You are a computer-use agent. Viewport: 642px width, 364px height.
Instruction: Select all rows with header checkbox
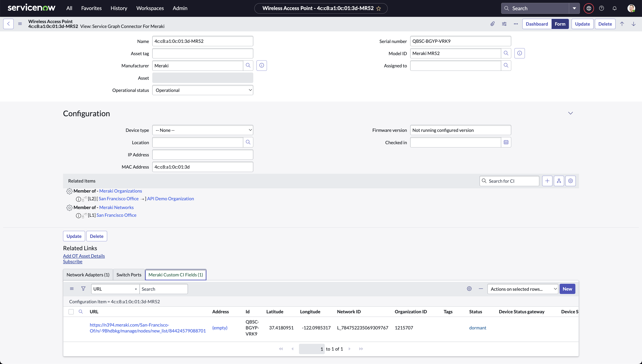(71, 312)
